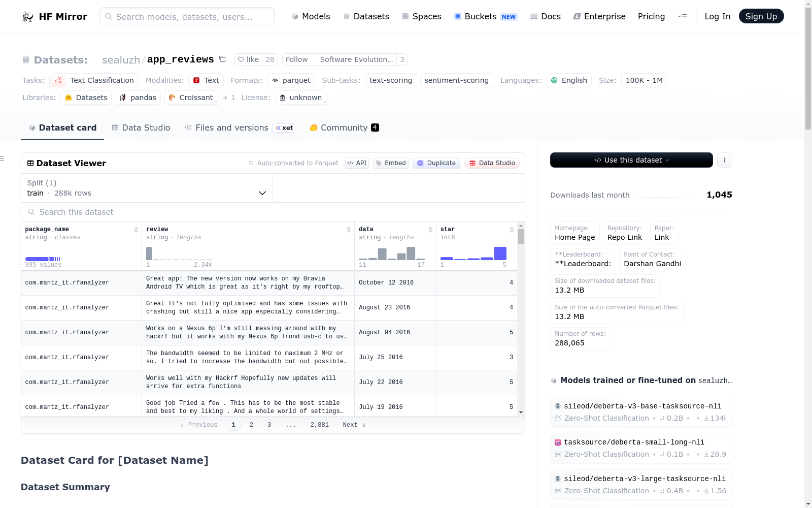Open the Community tab
This screenshot has height=508, width=812.
(x=344, y=128)
